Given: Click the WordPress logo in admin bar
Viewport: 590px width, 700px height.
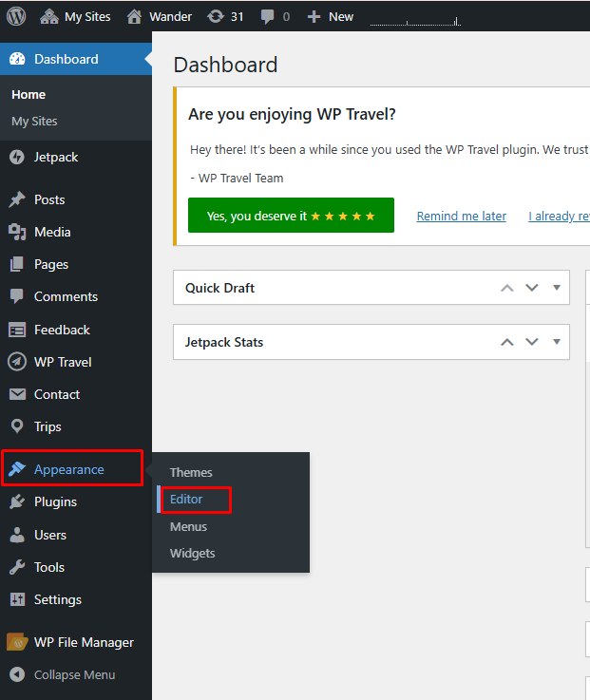Looking at the screenshot, I should (x=16, y=16).
